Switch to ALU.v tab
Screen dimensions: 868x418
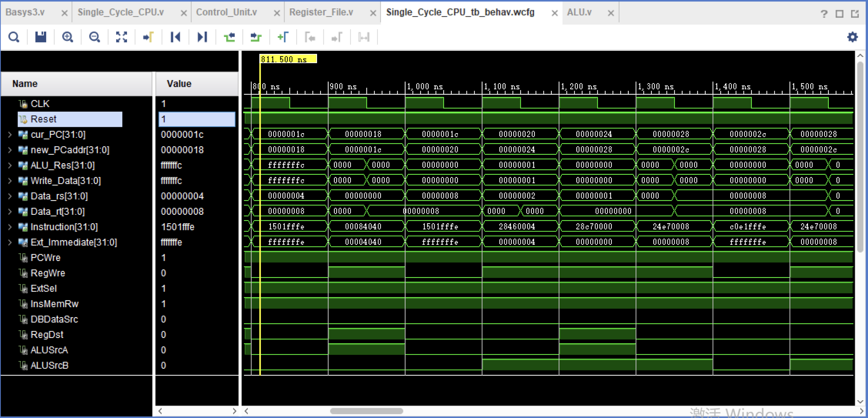click(x=579, y=12)
